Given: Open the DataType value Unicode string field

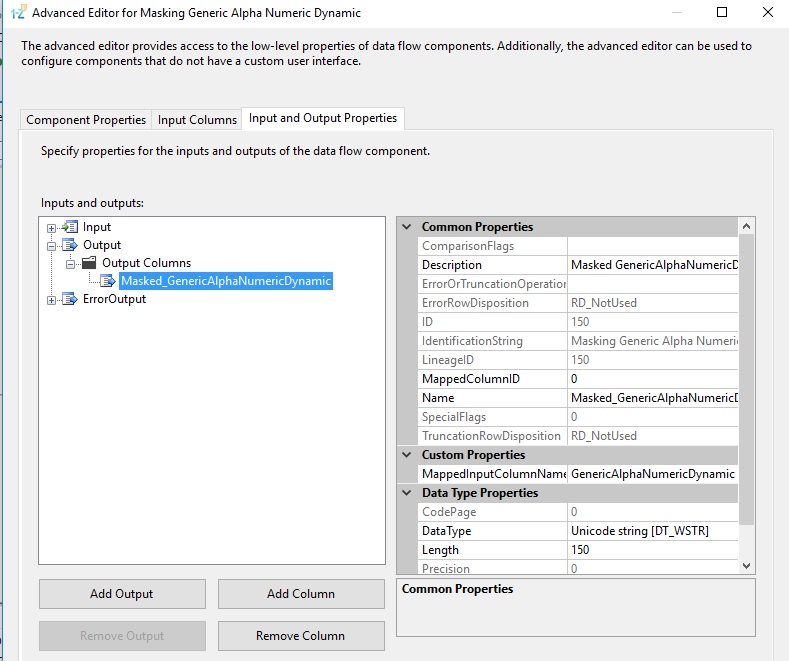Looking at the screenshot, I should coord(653,531).
